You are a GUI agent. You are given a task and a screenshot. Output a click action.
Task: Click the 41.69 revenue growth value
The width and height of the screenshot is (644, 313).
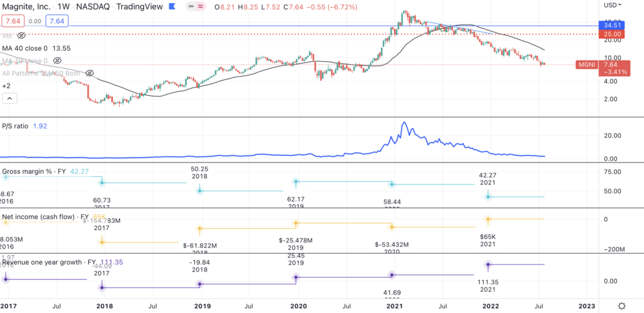click(392, 293)
